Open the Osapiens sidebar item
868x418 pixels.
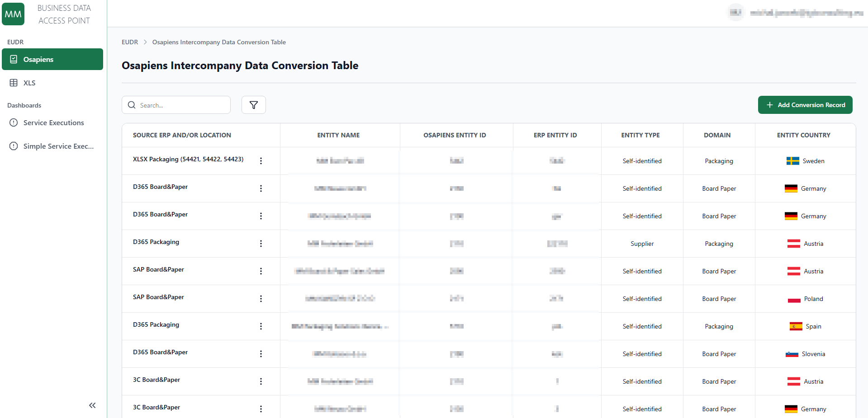click(52, 59)
